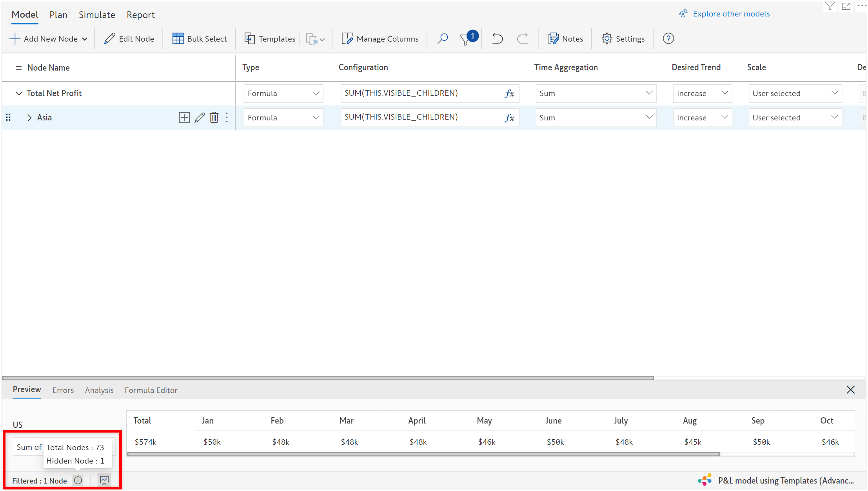Click the search magnifier icon

click(x=443, y=38)
